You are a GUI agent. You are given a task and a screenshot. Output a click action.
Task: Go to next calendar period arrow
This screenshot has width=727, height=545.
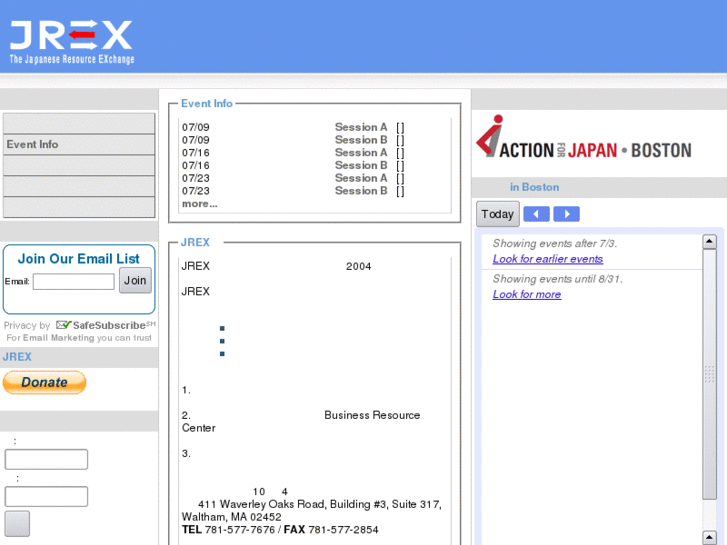(x=566, y=214)
